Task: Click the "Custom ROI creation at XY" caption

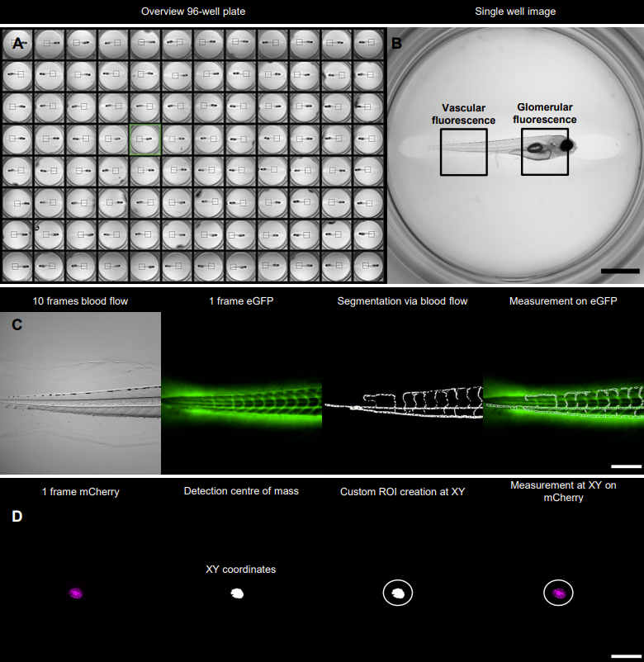Action: click(x=402, y=492)
